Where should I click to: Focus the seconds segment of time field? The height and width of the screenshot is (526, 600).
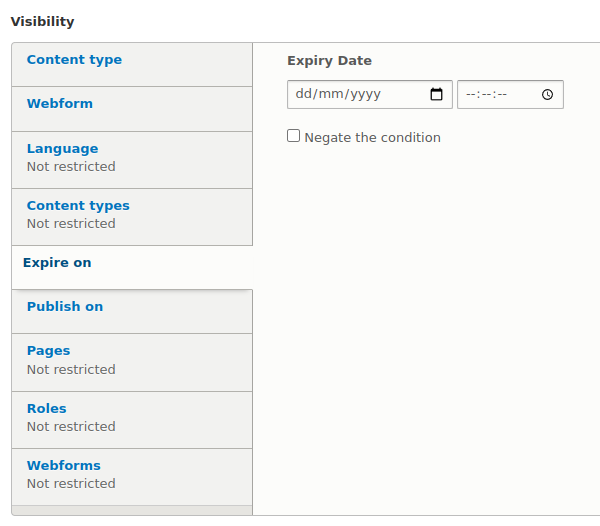[501, 95]
